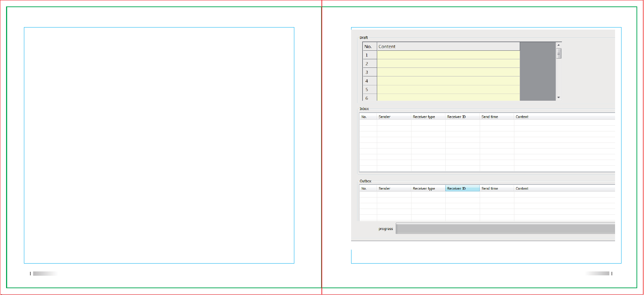
Task: Sort Inbox by Content column
Action: pos(564,117)
